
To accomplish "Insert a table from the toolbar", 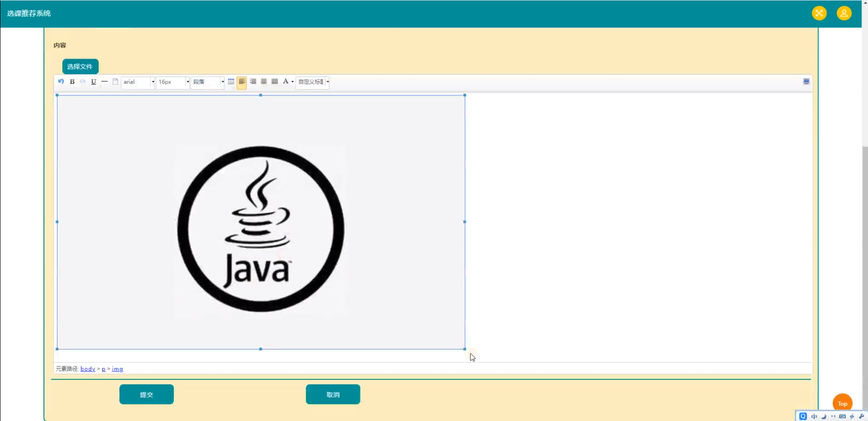I will [x=231, y=82].
